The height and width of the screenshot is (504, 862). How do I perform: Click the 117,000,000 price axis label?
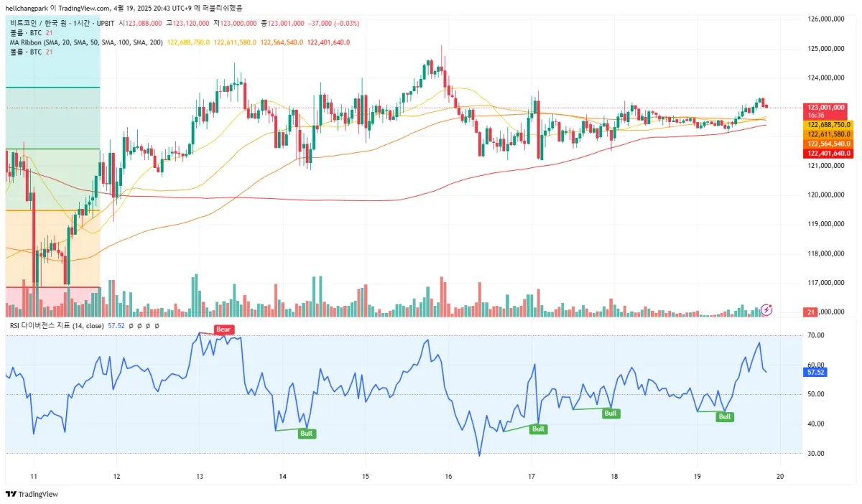825,283
